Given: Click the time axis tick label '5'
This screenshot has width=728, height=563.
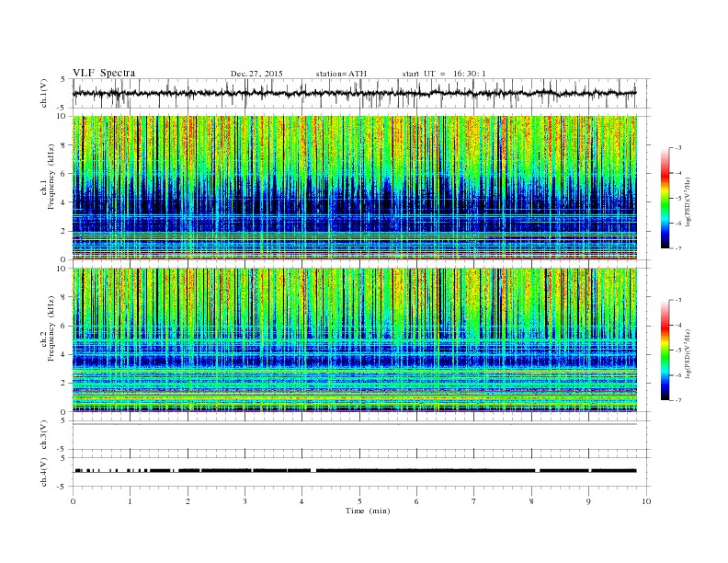Looking at the screenshot, I should pyautogui.click(x=359, y=501).
